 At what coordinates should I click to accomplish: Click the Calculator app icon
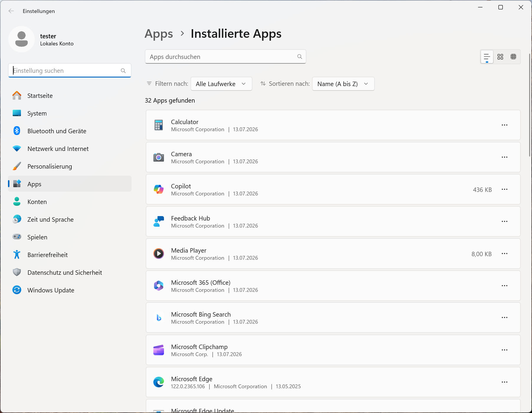159,125
